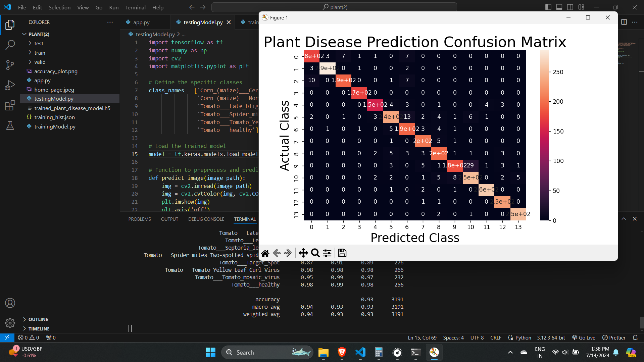Image resolution: width=644 pixels, height=362 pixels.
Task: Click the matplotlib Pan tool icon
Action: click(x=303, y=253)
